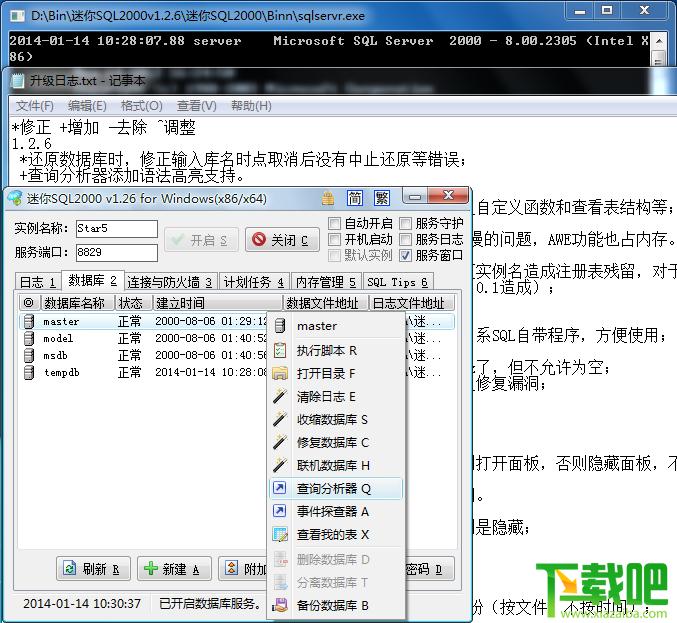The height and width of the screenshot is (623, 677).
Task: Click the 数据文件地址 column header
Action: pos(326,303)
